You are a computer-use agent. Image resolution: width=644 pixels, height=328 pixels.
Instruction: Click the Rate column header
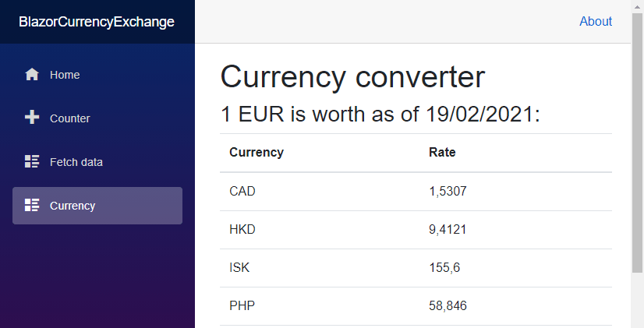coord(442,153)
